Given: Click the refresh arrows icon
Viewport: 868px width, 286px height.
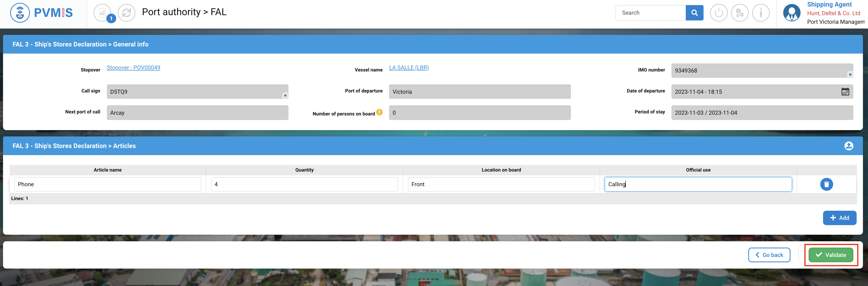Looking at the screenshot, I should click(127, 13).
